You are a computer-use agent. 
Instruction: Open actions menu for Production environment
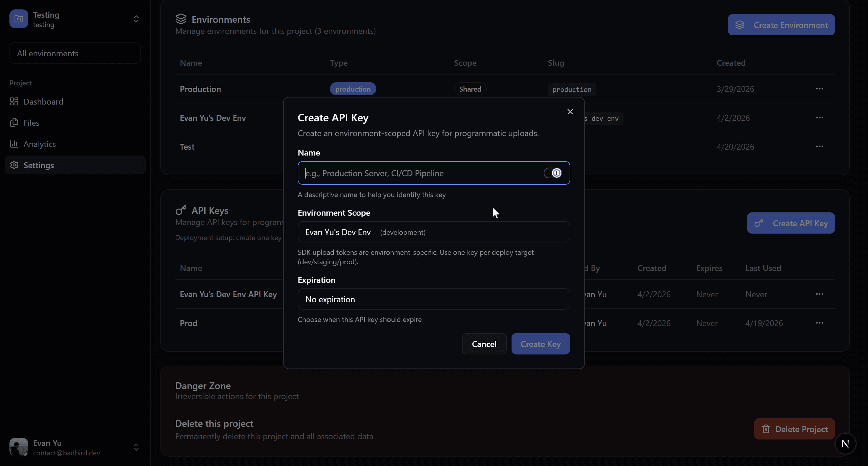819,89
